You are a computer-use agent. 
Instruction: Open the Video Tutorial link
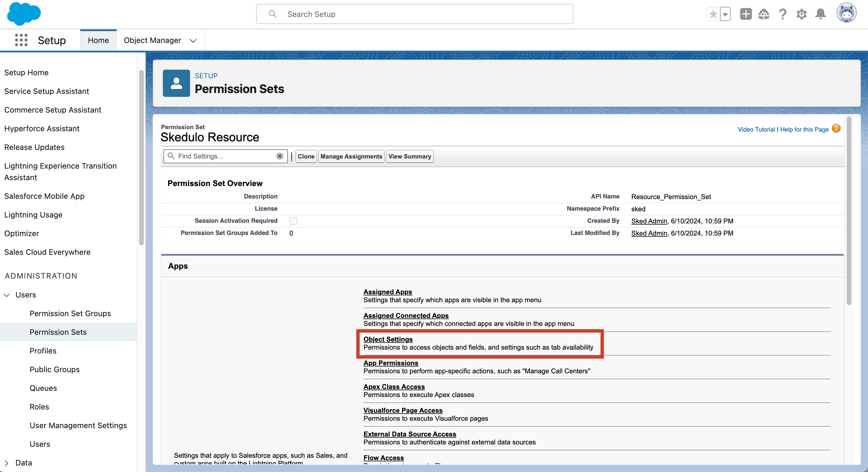tap(756, 129)
